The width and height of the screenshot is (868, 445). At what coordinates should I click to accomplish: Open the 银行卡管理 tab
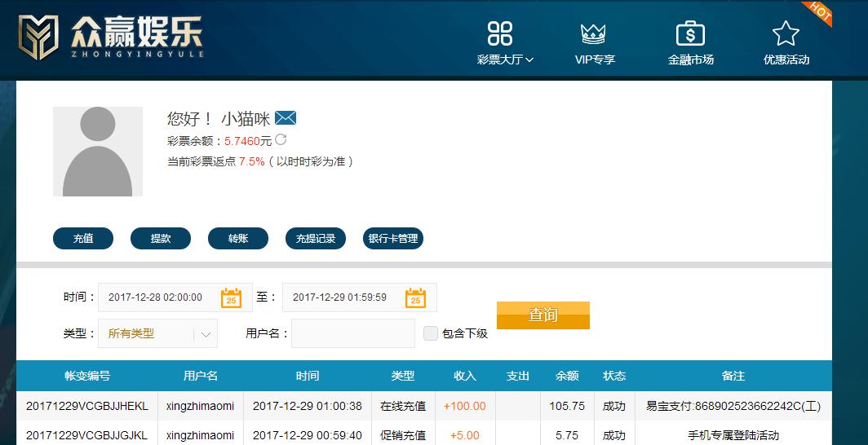coord(393,239)
